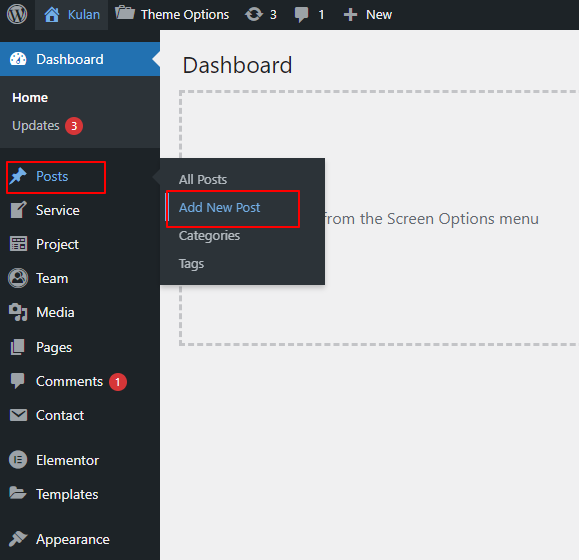
Task: Open All Posts in the flyout menu
Action: point(203,179)
